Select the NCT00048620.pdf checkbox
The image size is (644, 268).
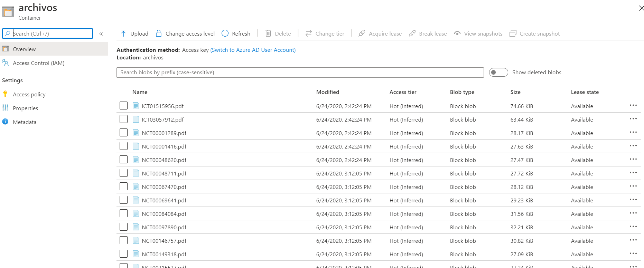pyautogui.click(x=124, y=160)
